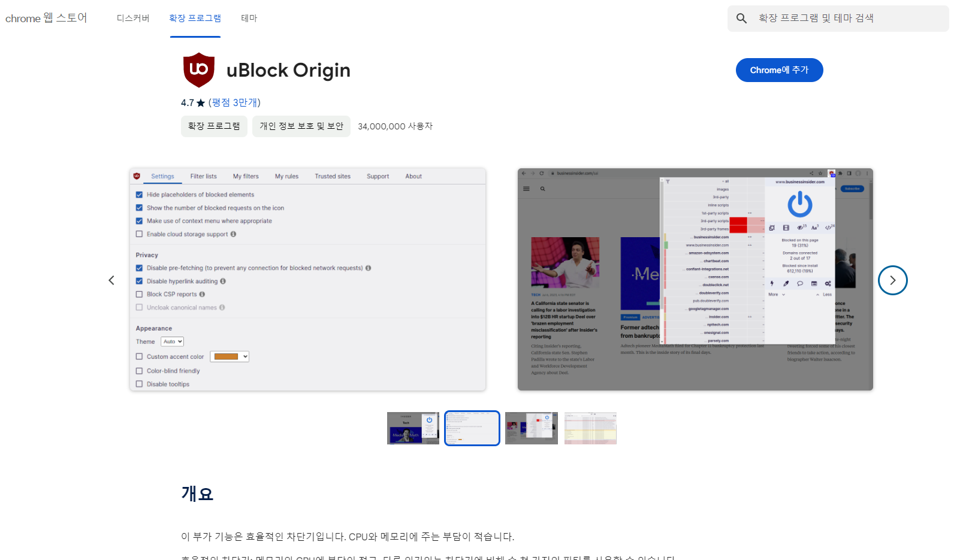Click the line starting 이 부가 기능은 효율적인 차단기입니다
Viewport: 972px width, 560px height.
348,537
